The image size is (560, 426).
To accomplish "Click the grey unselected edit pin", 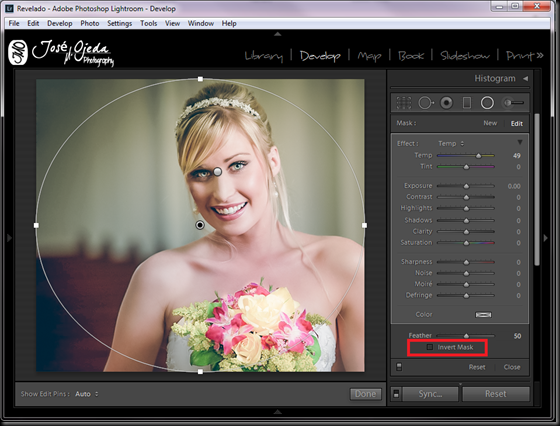I will coord(218,172).
